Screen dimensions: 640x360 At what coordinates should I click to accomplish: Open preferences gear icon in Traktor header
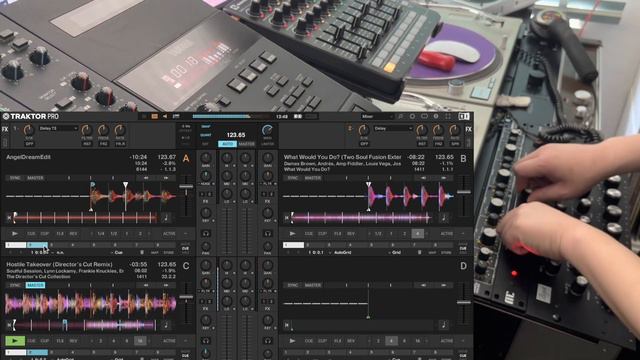pyautogui.click(x=436, y=116)
